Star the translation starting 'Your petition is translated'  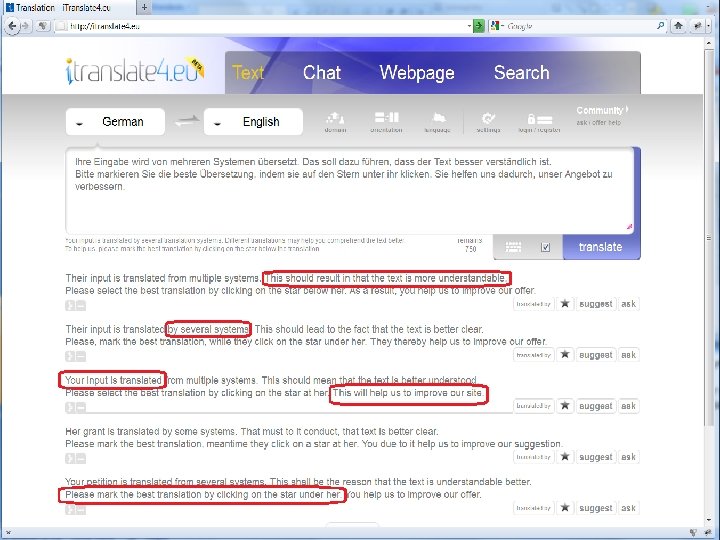[565, 507]
